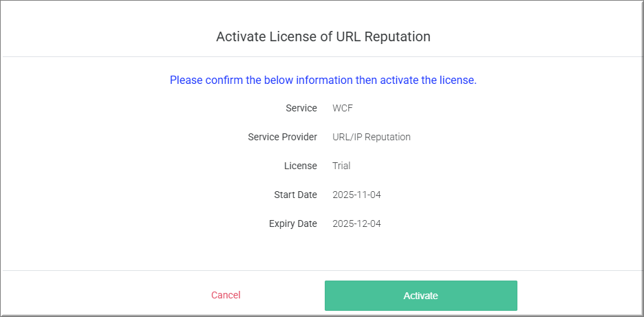
Task: Click the green Activate button
Action: (420, 296)
